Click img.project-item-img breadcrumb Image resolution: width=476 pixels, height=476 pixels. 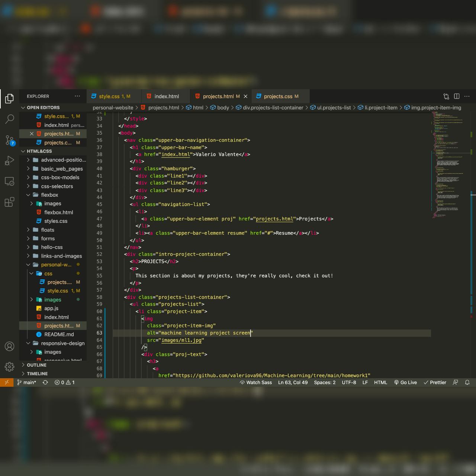(x=432, y=107)
